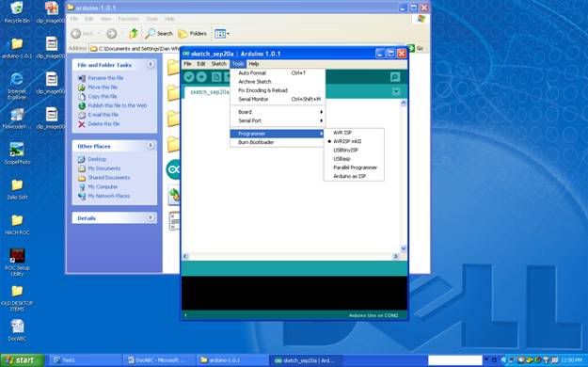Open the Views dropdown in Explorer toolbar

221,34
